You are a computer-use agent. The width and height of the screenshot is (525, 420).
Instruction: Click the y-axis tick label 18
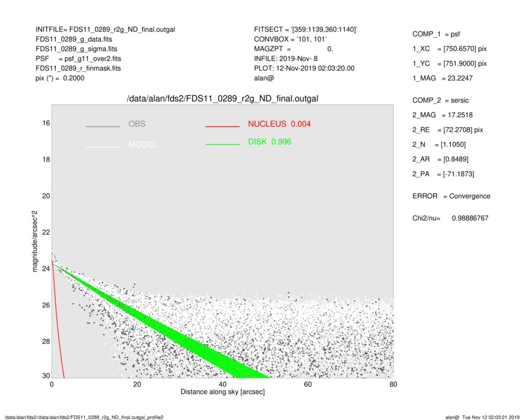(46, 160)
